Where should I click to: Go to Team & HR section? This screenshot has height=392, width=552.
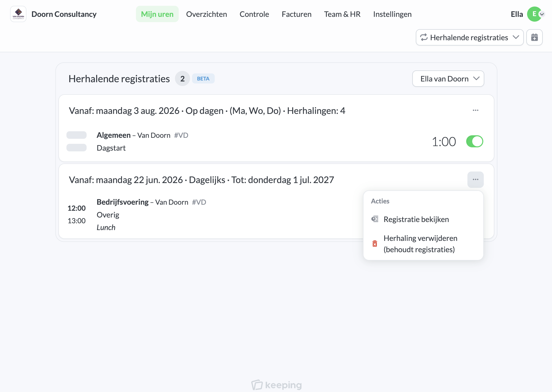pos(342,14)
